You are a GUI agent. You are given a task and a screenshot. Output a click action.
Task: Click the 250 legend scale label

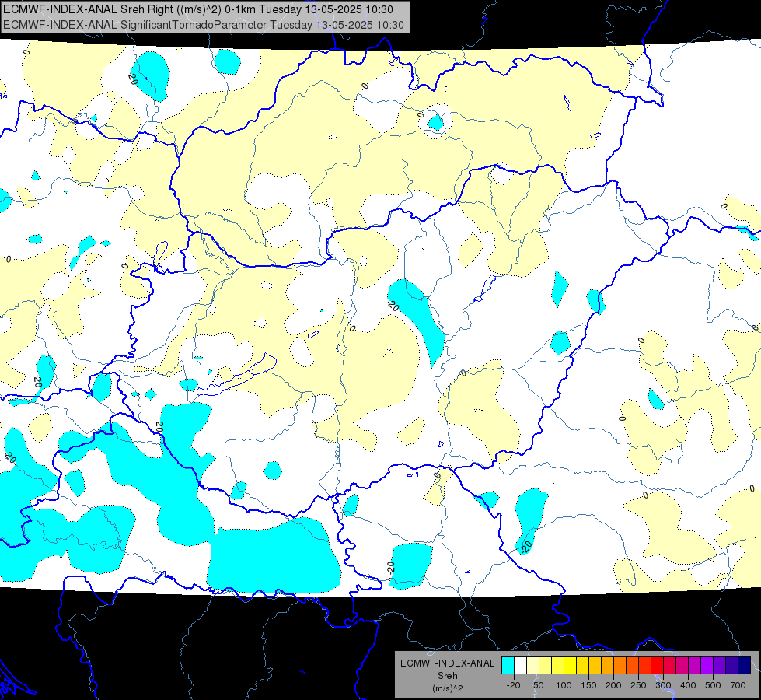click(638, 685)
